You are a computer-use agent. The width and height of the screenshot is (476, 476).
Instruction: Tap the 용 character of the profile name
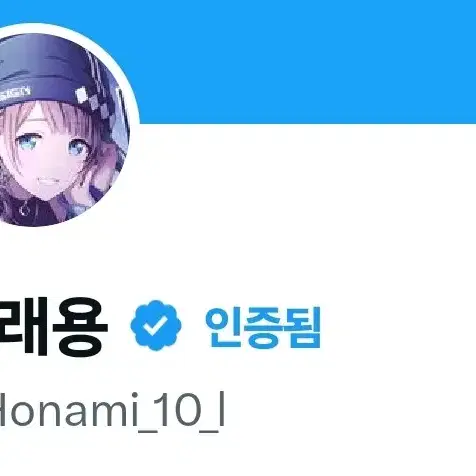pyautogui.click(x=80, y=326)
